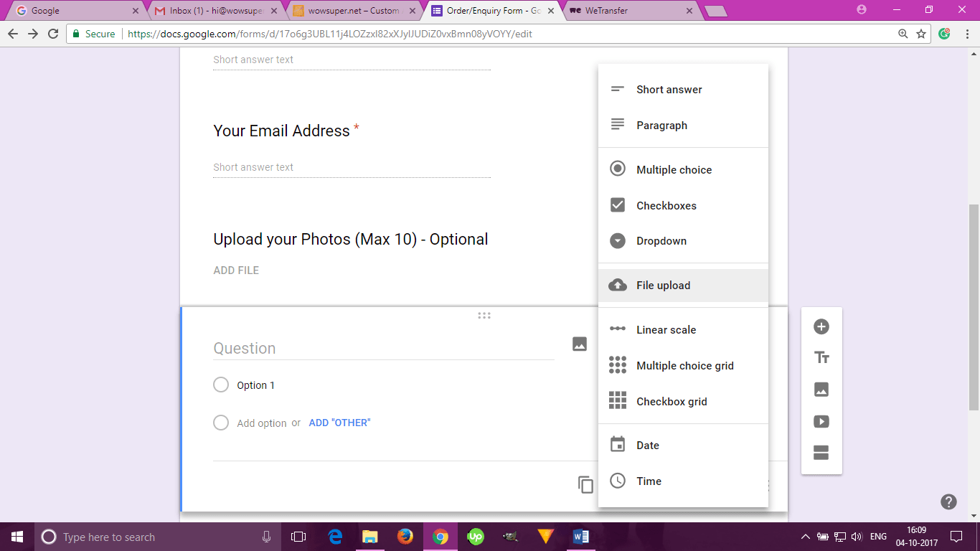Click ADD FILE under the photo upload question
This screenshot has height=551, width=980.
coord(236,270)
